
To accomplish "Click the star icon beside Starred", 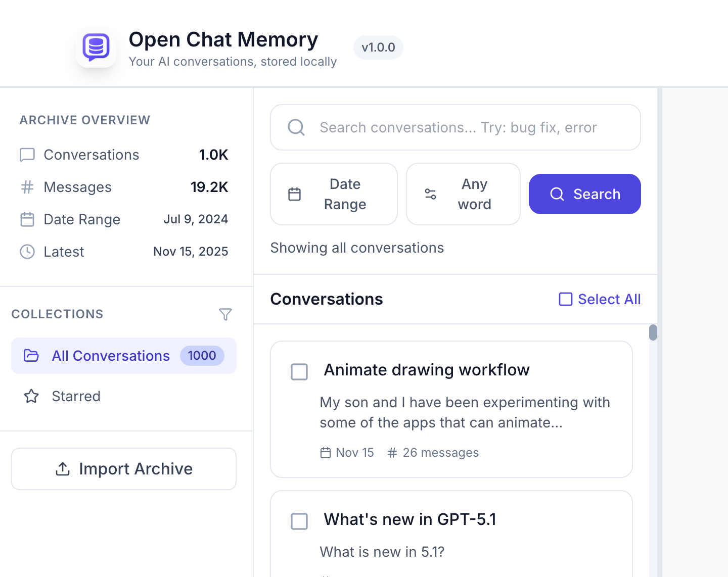I will point(31,397).
